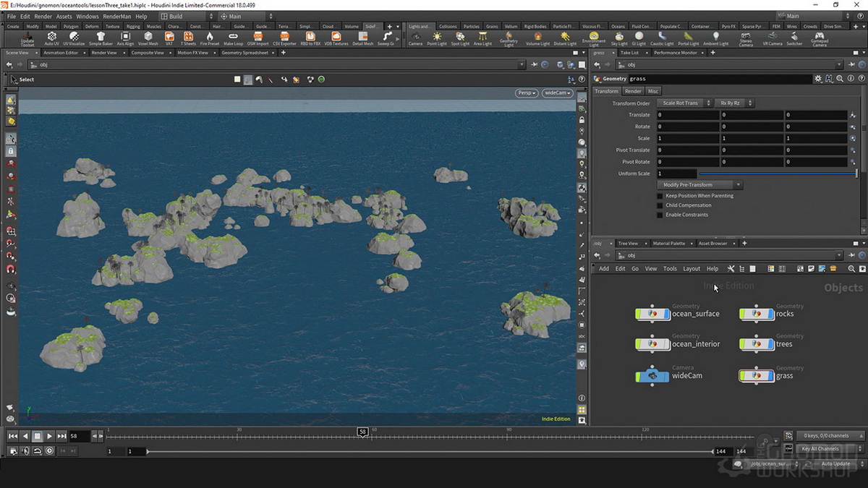Toggle the ocean_interior node display flag
This screenshot has width=868, height=488.
(x=668, y=344)
